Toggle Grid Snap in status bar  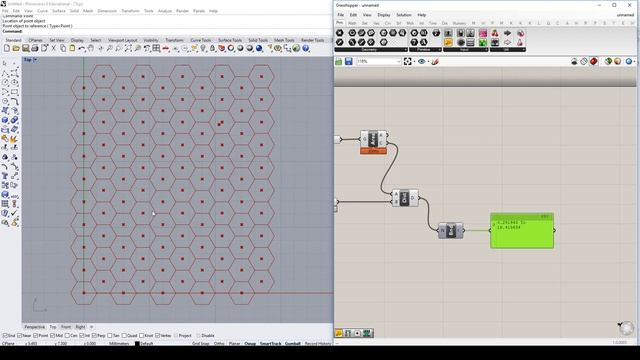coord(201,344)
